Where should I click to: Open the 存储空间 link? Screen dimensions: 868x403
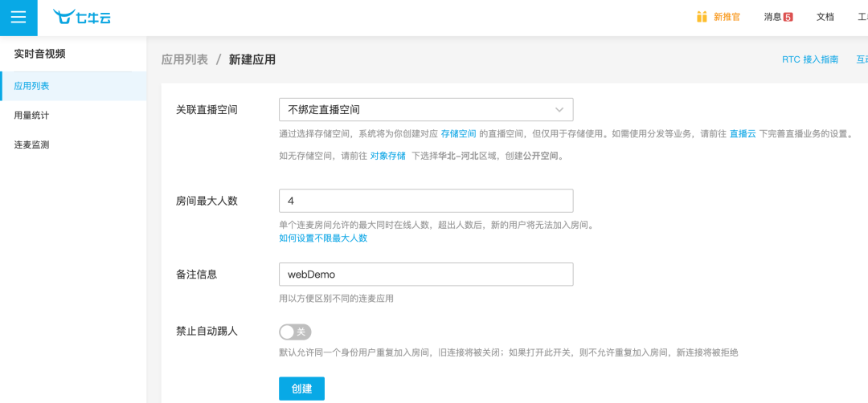458,134
